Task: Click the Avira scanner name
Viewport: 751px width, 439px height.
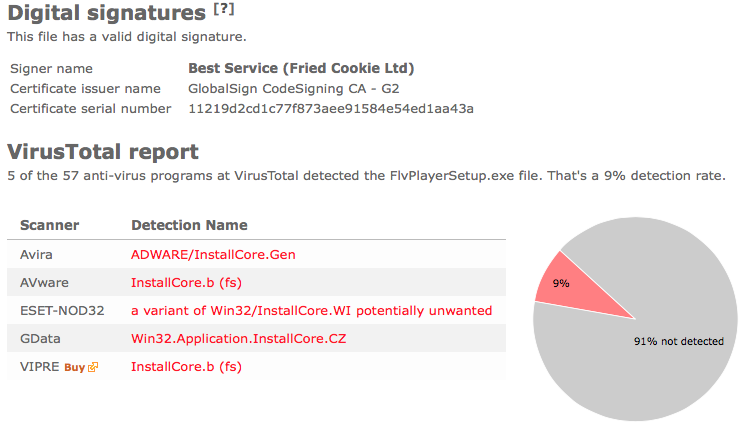Action: [36, 255]
